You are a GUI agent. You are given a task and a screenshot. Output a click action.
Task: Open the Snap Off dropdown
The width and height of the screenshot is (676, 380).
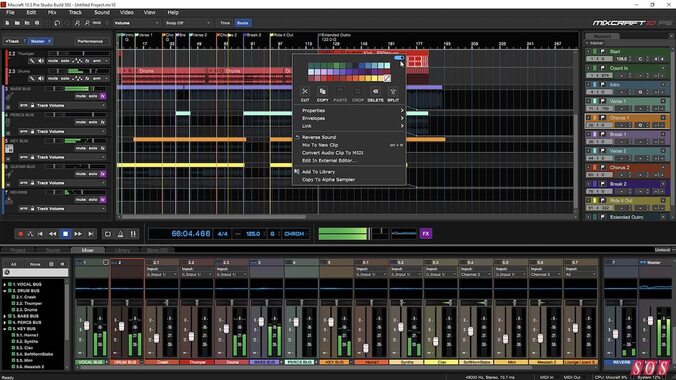[x=188, y=23]
